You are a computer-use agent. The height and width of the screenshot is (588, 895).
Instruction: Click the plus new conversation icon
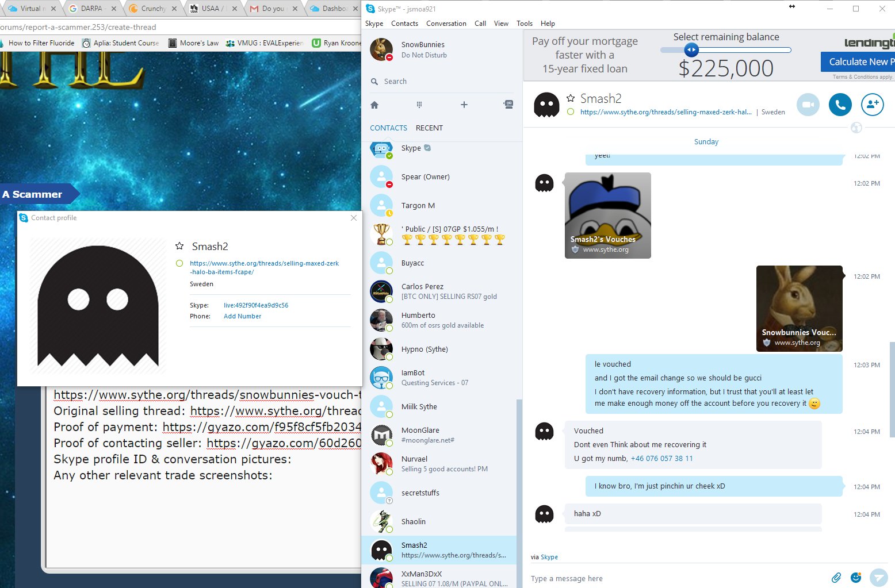pyautogui.click(x=464, y=105)
